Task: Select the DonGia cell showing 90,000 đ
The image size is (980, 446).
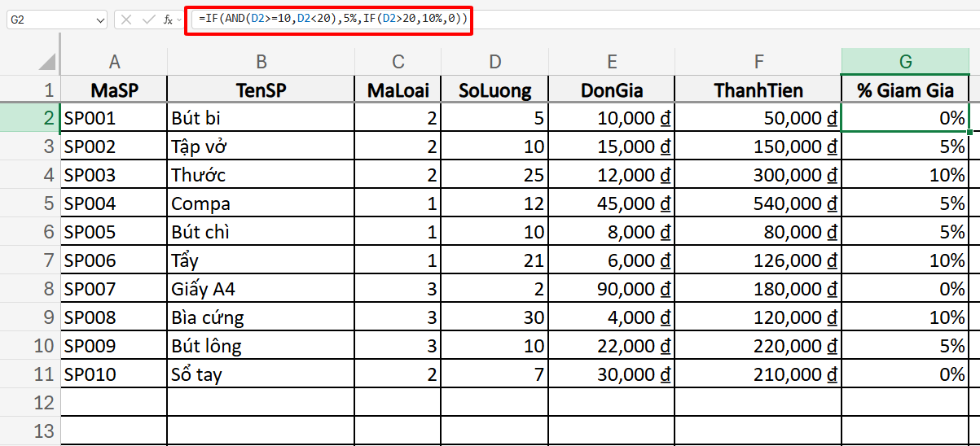Action: pyautogui.click(x=612, y=289)
